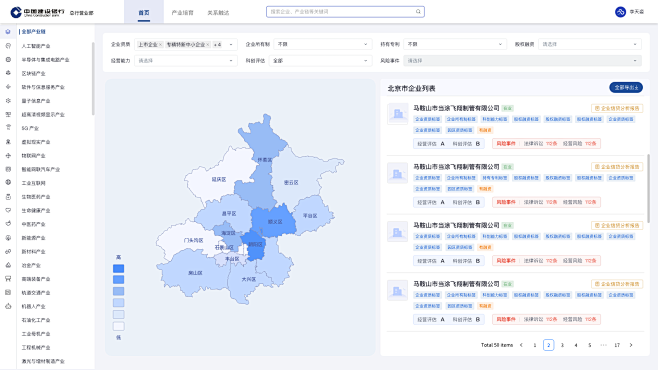Click the 超高清视频显示产业 sidebar icon
Image resolution: width=658 pixels, height=370 pixels.
(x=8, y=114)
